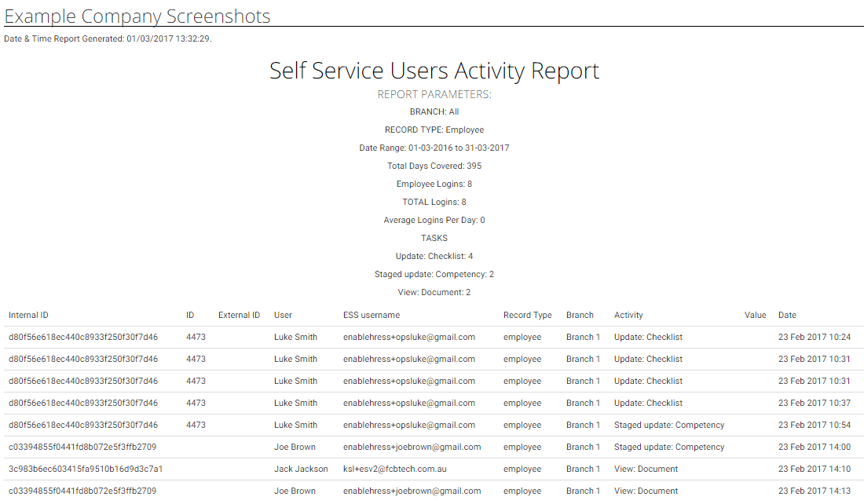This screenshot has width=864, height=504.
Task: Click username "ksl+esv2@fcbtech.com.au"
Action: click(394, 469)
